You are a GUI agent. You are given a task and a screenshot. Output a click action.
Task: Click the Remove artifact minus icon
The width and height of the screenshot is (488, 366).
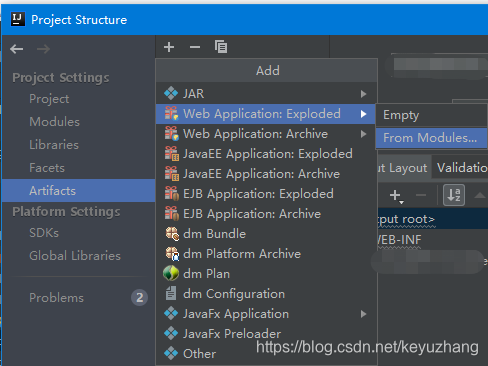coord(195,47)
